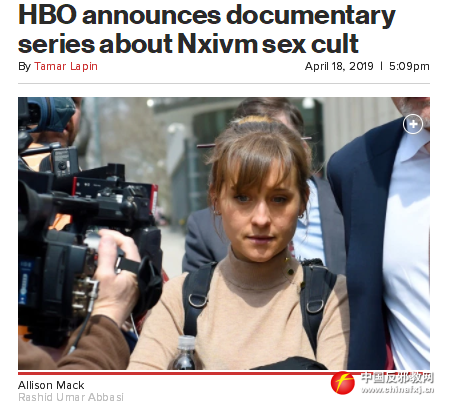Click the Rashid Umar Abbasi photo credit
The height and width of the screenshot is (408, 449).
[x=71, y=397]
